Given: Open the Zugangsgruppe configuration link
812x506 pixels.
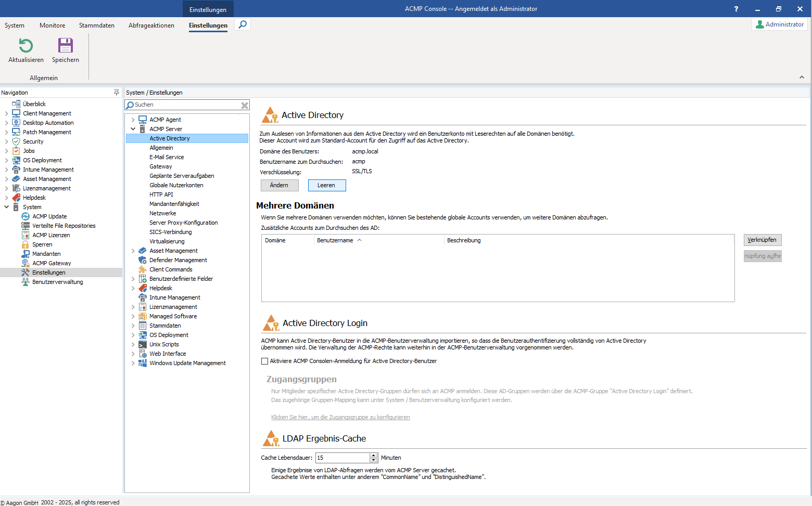Looking at the screenshot, I should (x=340, y=417).
